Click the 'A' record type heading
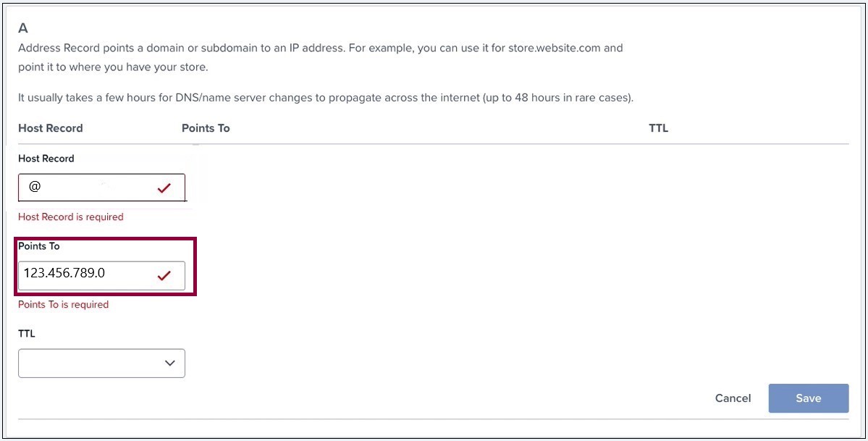 22,28
